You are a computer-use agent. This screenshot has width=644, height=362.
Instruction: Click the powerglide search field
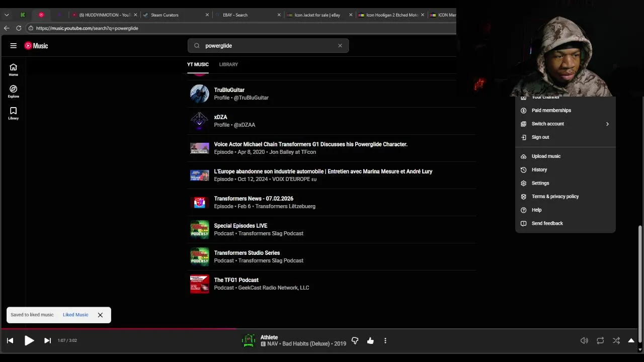[268, 46]
